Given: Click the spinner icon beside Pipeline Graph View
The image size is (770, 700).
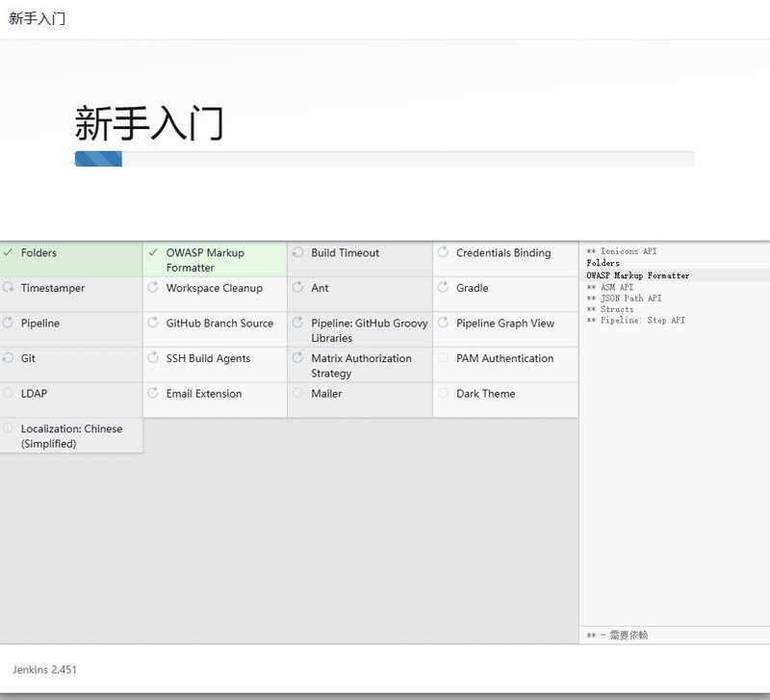Looking at the screenshot, I should [444, 323].
